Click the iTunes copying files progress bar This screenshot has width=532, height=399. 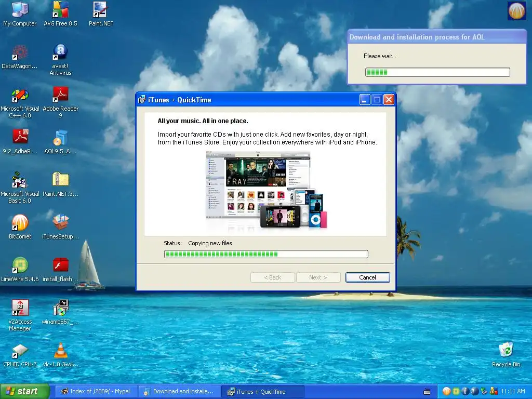(266, 254)
